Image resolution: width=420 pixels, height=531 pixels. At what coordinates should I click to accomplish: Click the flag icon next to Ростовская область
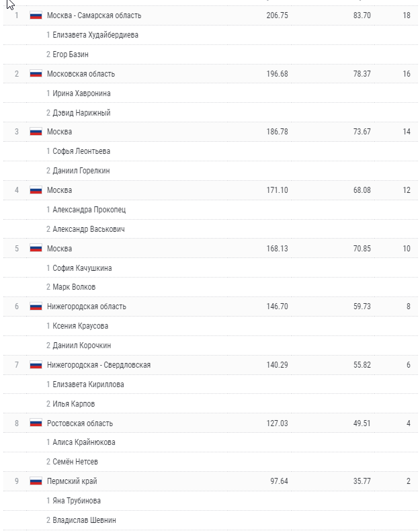pos(36,423)
